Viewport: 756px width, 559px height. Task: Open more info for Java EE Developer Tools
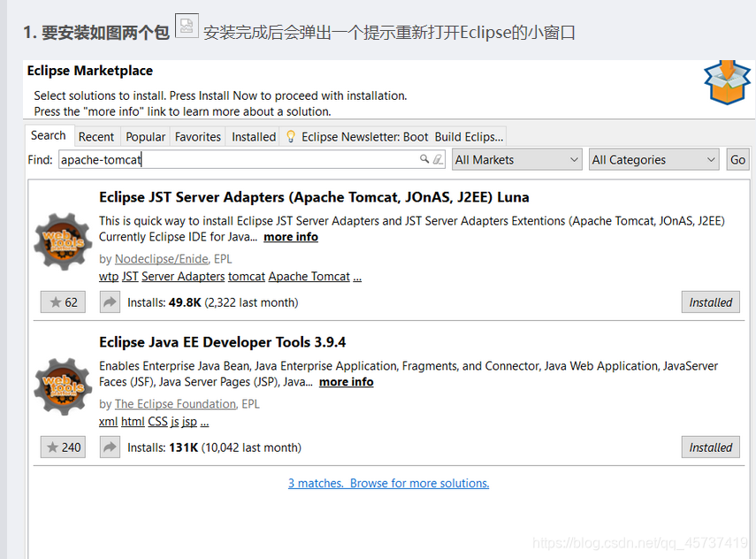coord(347,382)
